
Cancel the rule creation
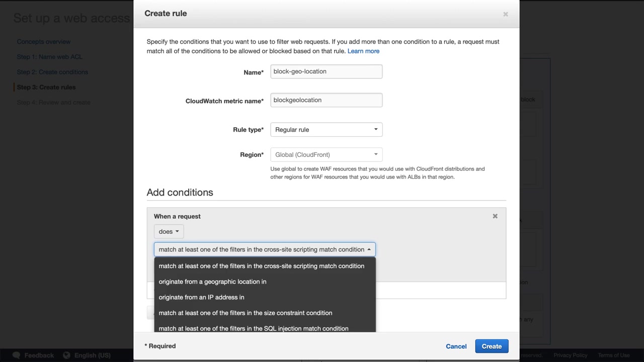[456, 346]
